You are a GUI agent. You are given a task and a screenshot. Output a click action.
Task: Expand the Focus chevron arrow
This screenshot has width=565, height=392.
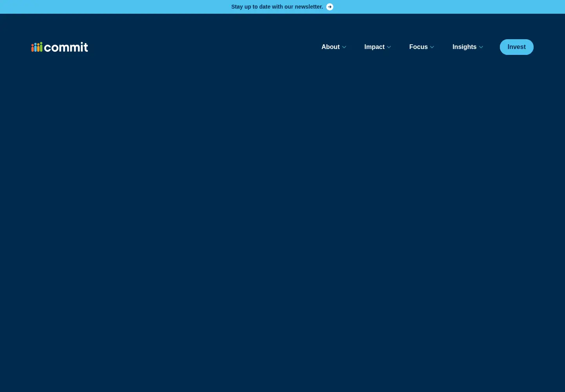click(x=432, y=47)
